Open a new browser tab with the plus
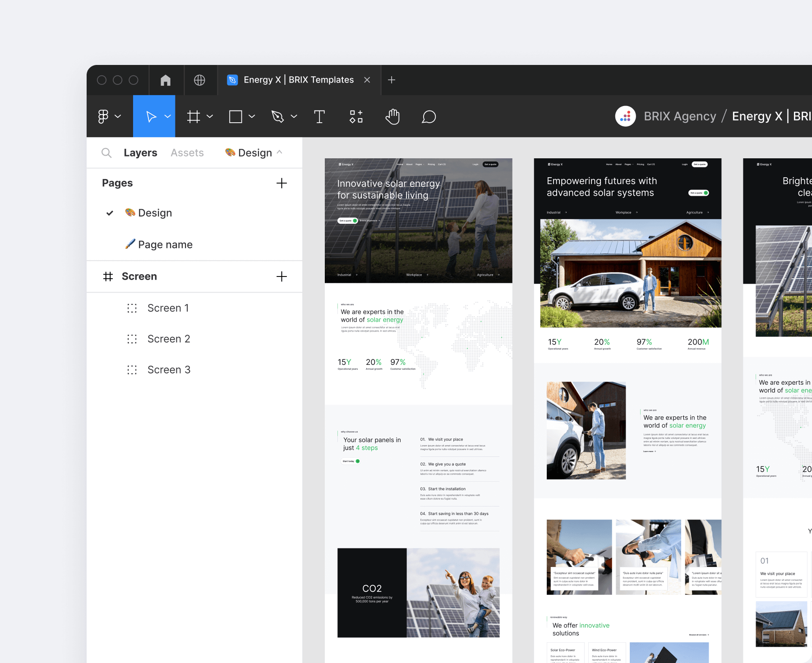The height and width of the screenshot is (663, 812). coord(391,80)
